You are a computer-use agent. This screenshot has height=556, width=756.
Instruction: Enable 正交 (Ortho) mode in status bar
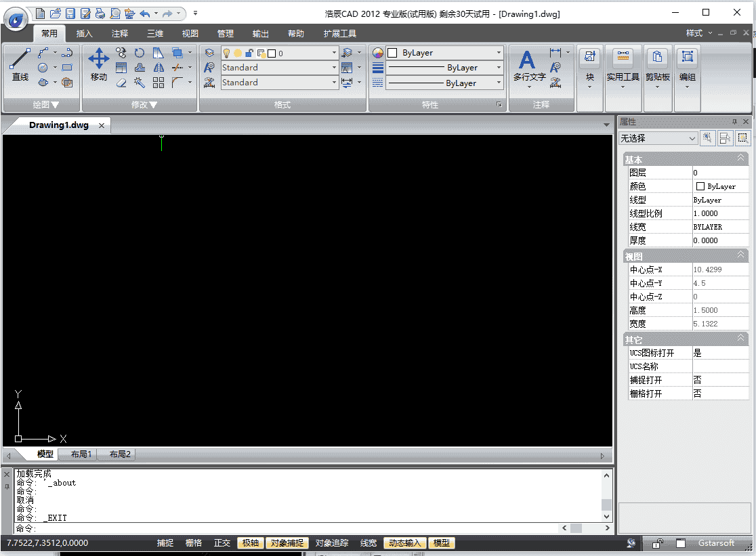click(x=222, y=542)
